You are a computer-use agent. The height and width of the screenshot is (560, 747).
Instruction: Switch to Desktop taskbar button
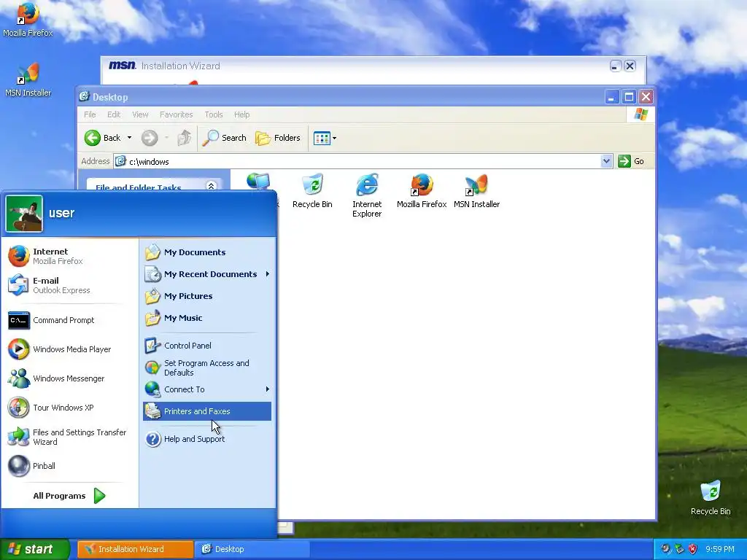click(x=252, y=549)
